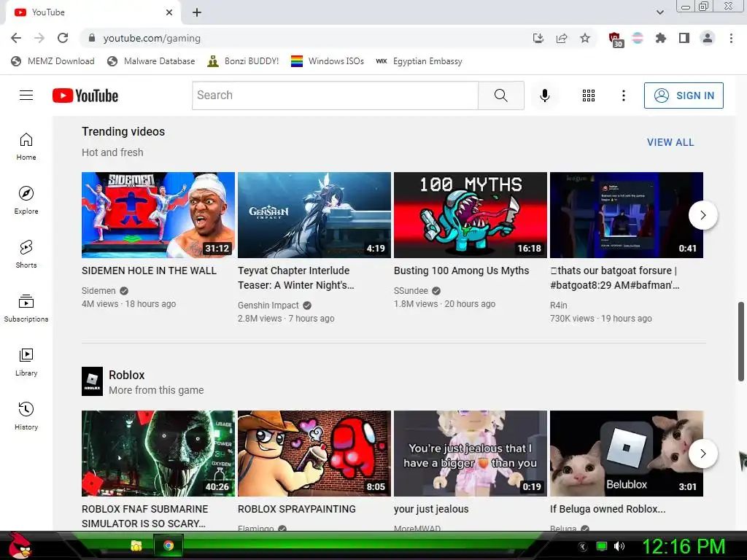Show next Roblox videos with arrow
The width and height of the screenshot is (747, 560).
(x=703, y=454)
